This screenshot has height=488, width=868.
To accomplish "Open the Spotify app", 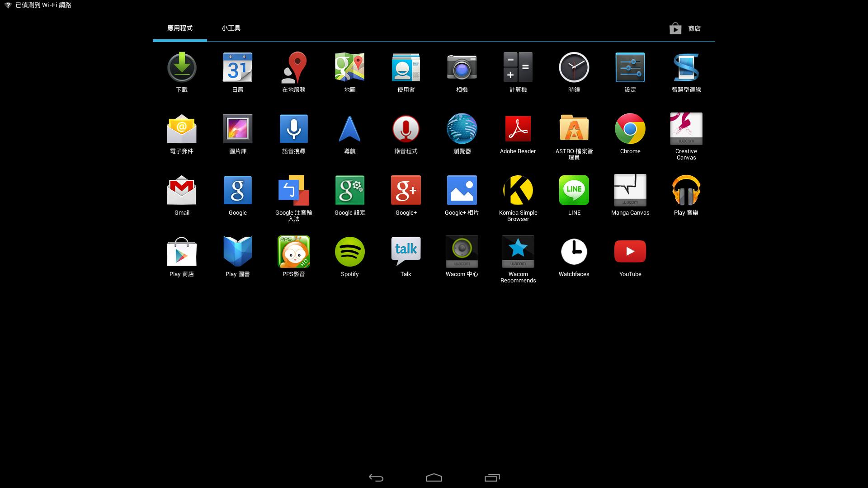I will click(349, 252).
